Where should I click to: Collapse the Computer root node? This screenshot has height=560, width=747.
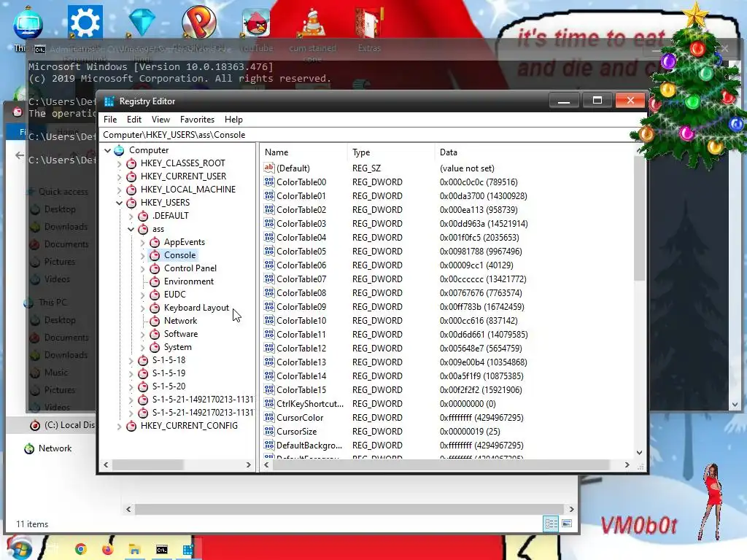point(108,150)
